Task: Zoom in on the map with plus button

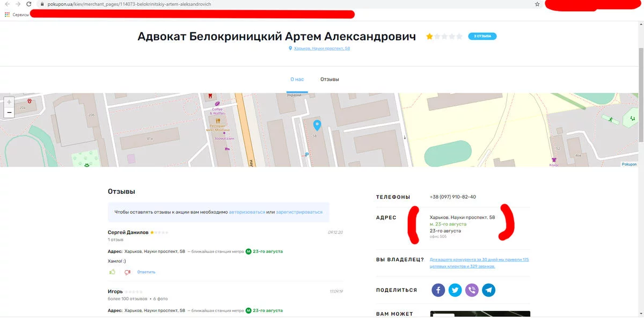Action: tap(9, 102)
